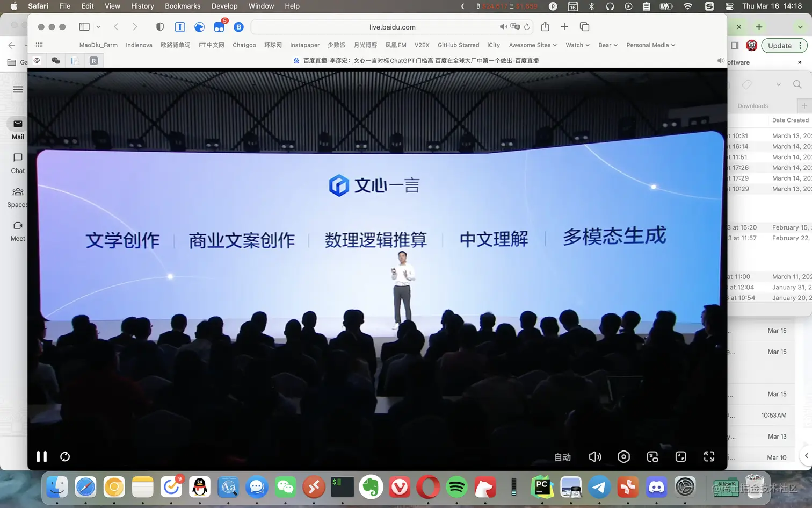
Task: Select the pinned diamond-icon tab
Action: click(x=37, y=61)
